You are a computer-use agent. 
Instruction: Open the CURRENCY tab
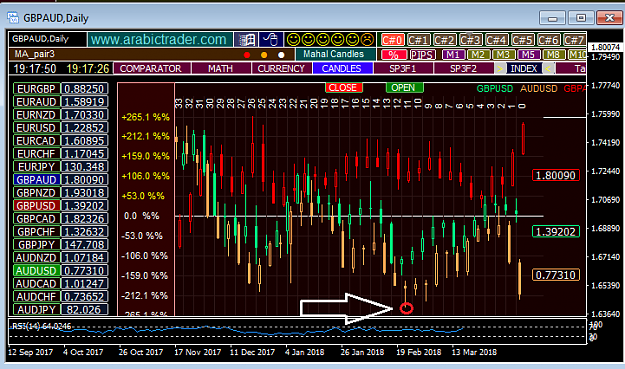(x=281, y=69)
